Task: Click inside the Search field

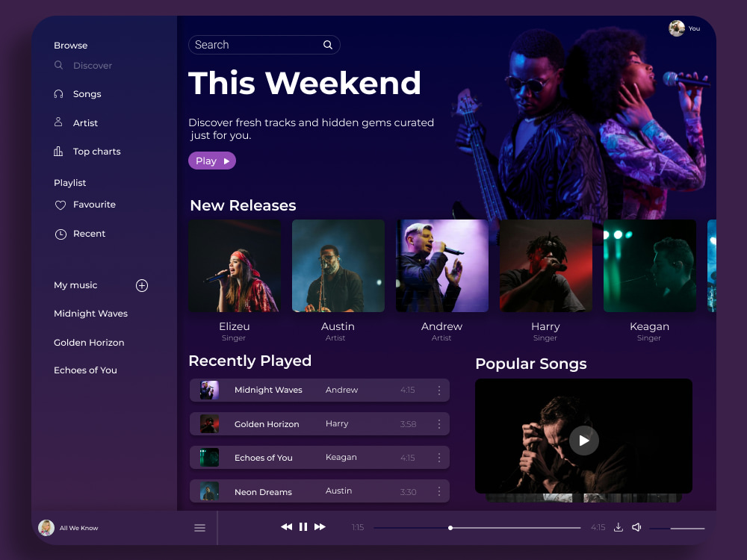Action: (x=264, y=45)
